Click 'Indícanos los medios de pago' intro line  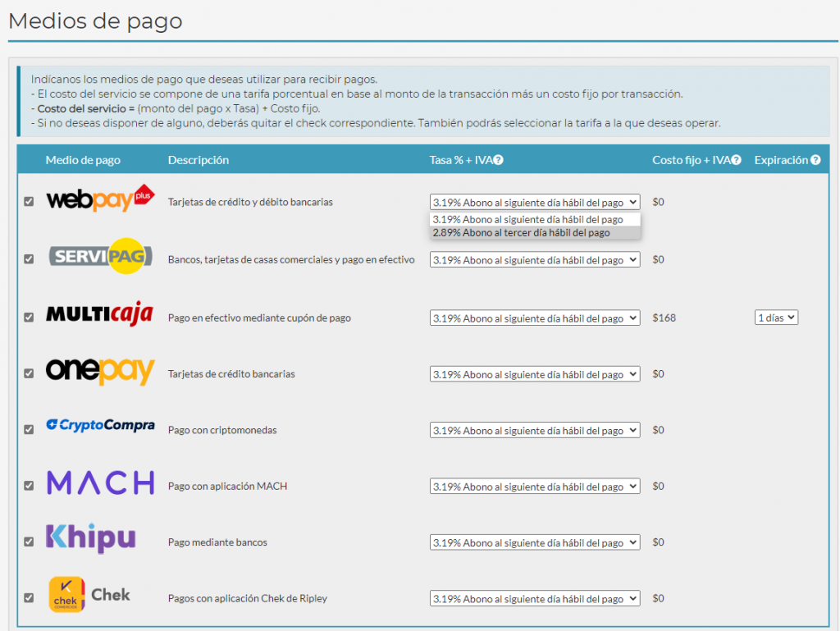(204, 80)
